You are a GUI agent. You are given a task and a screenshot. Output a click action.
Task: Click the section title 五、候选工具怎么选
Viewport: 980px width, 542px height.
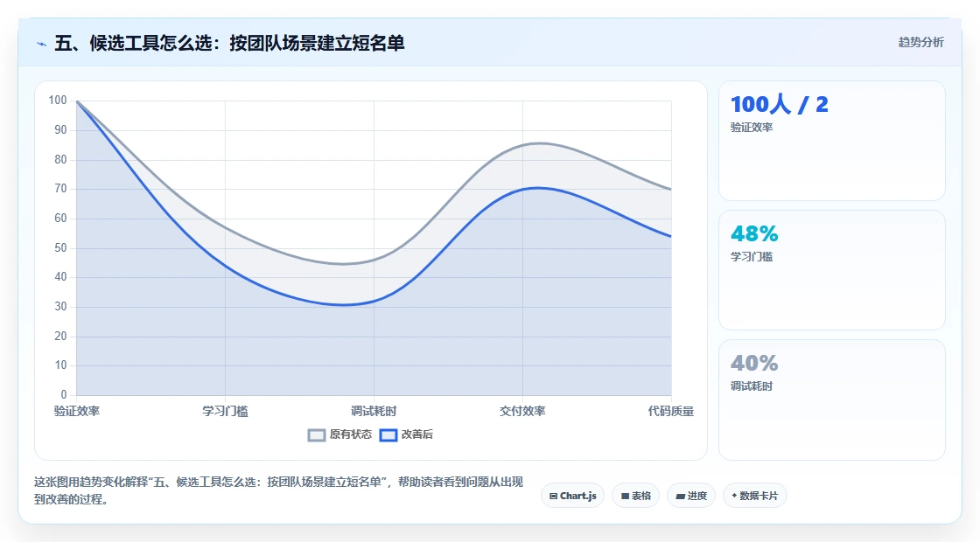click(229, 43)
